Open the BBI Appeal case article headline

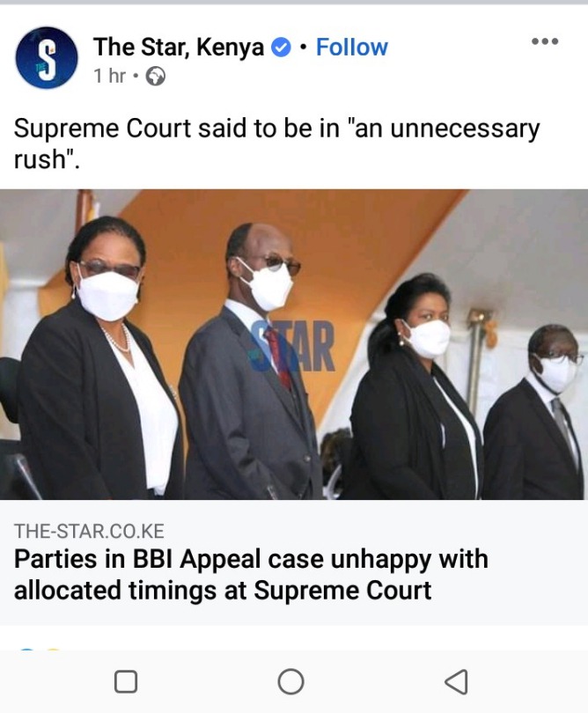tap(251, 574)
